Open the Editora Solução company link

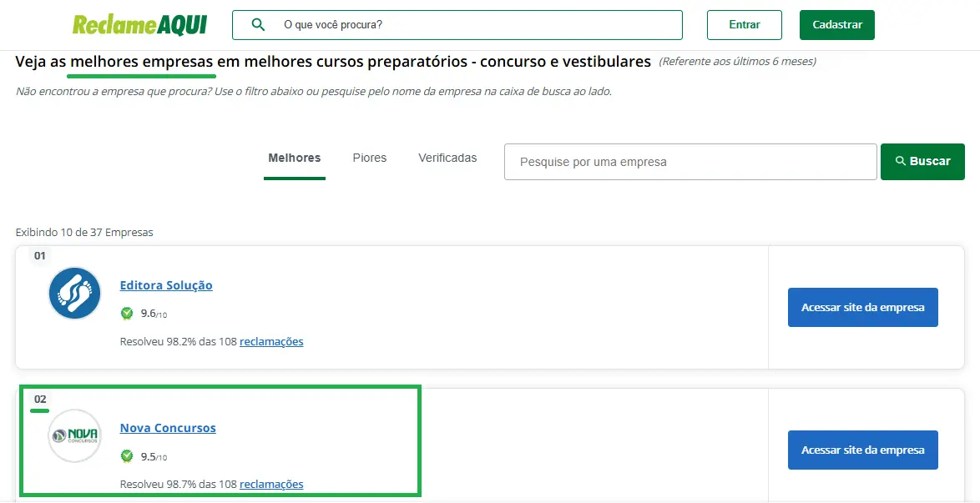pos(166,285)
